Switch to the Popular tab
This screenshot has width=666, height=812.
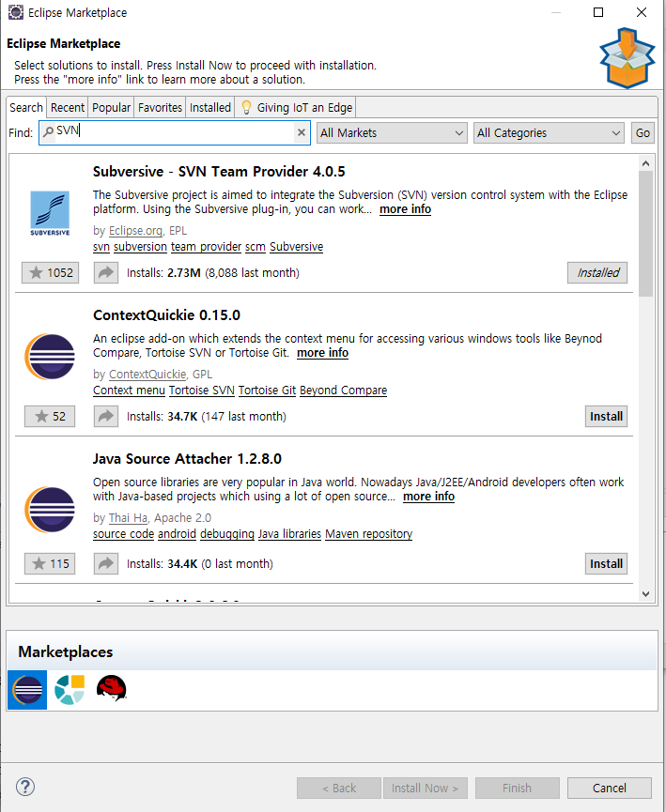click(111, 107)
